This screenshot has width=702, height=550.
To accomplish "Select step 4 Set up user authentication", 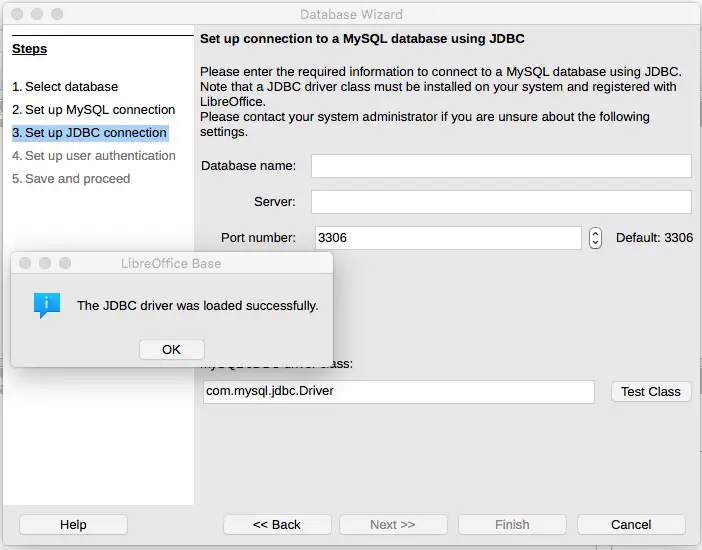I will pyautogui.click(x=94, y=156).
